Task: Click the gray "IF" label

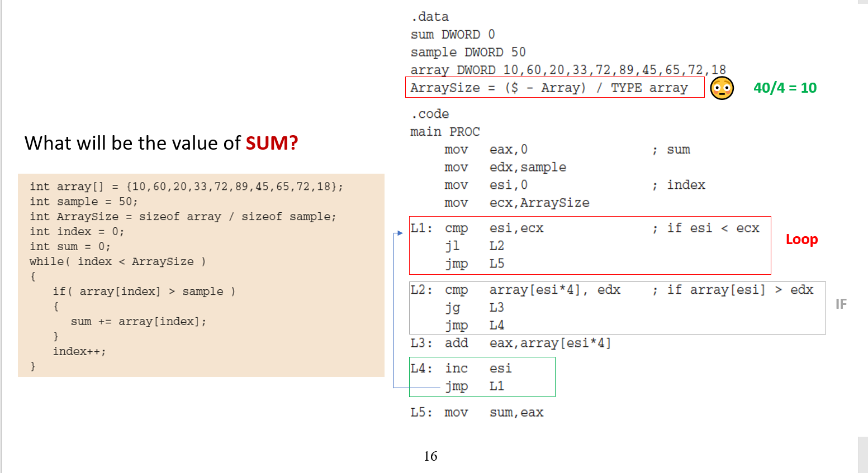Action: [841, 304]
